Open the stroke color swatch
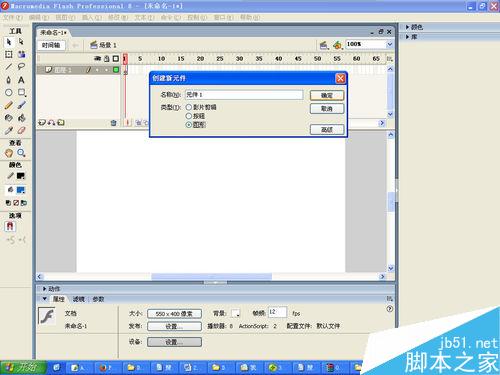The image size is (500, 375). pos(21,176)
